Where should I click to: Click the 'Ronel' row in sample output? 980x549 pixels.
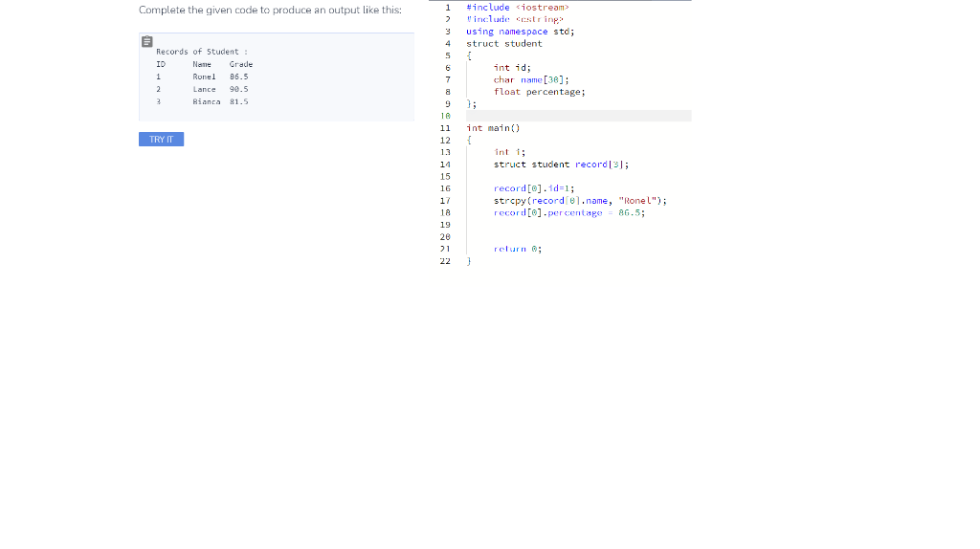202,77
